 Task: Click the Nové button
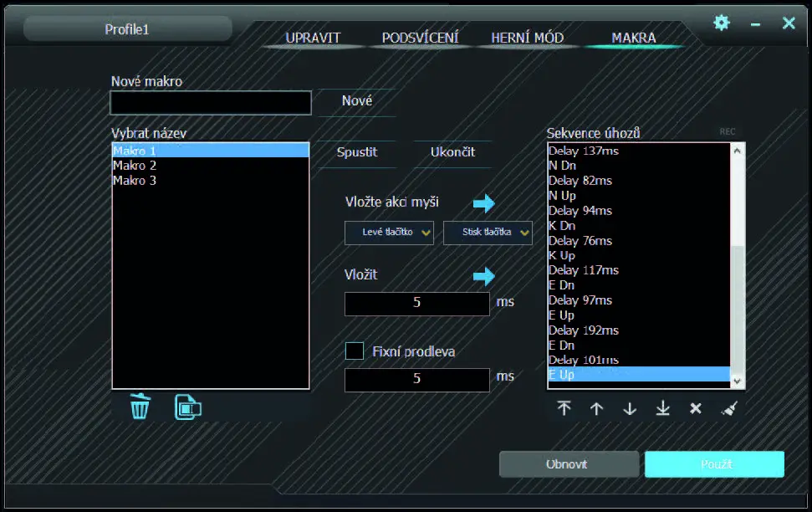(357, 101)
